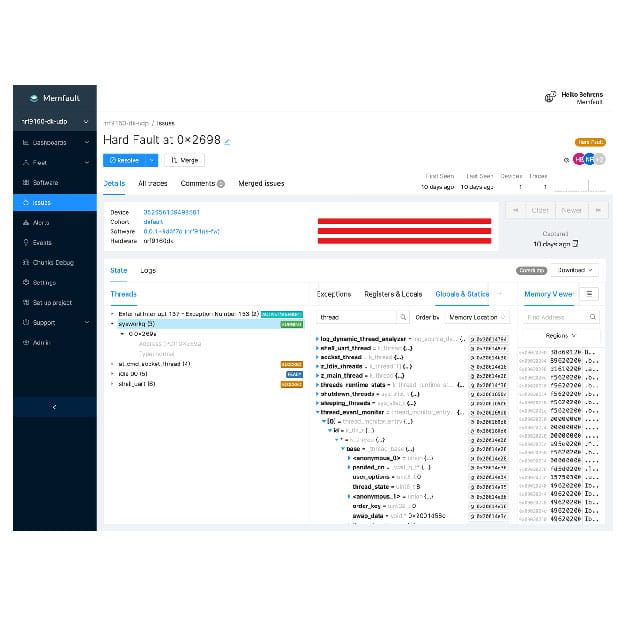Expand the Resolve button dropdown arrow
The image size is (640, 640).
tap(151, 160)
